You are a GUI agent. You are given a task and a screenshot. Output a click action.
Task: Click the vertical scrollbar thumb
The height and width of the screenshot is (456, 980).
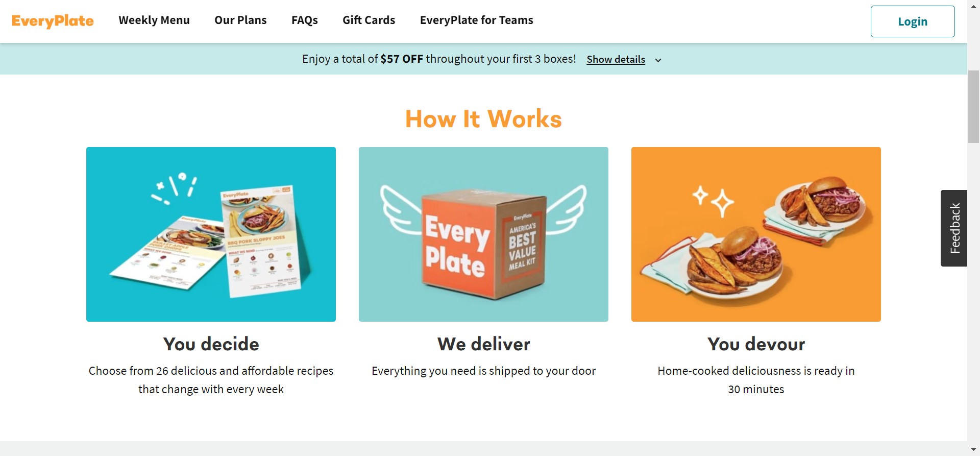click(973, 107)
